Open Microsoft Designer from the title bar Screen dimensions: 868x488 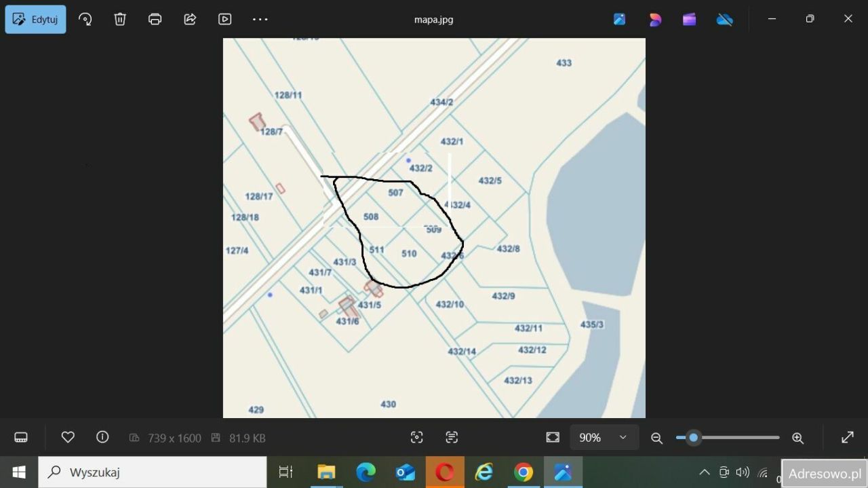coord(655,19)
